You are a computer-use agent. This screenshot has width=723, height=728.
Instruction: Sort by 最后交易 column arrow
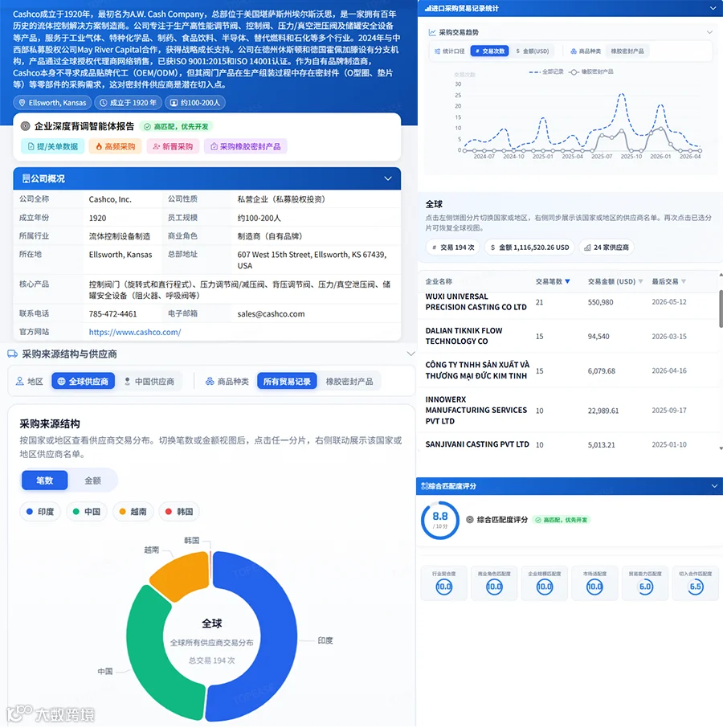684,281
